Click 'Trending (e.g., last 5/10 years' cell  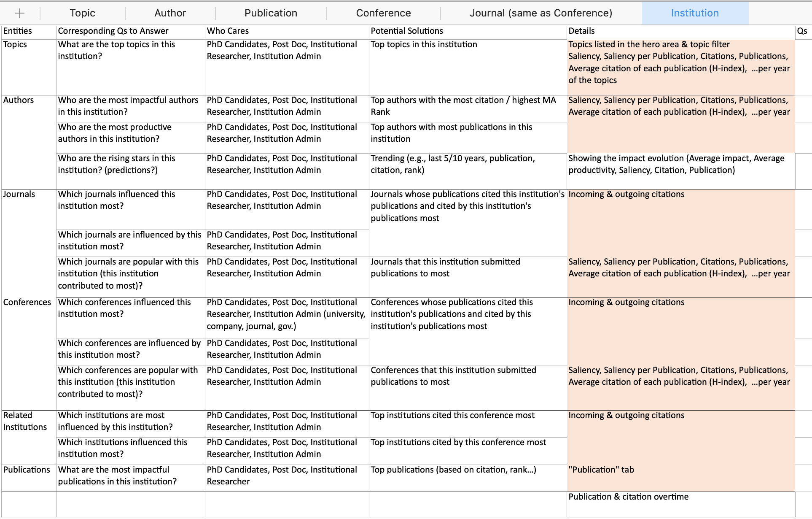point(468,171)
